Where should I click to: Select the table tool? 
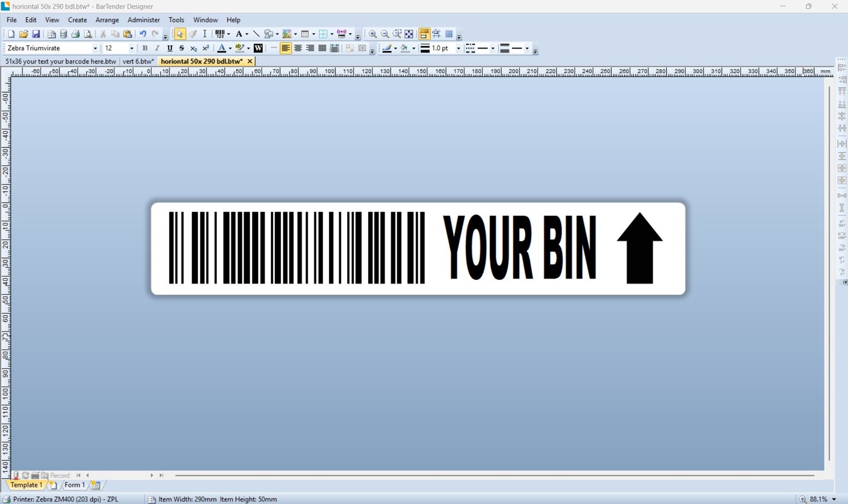point(305,34)
